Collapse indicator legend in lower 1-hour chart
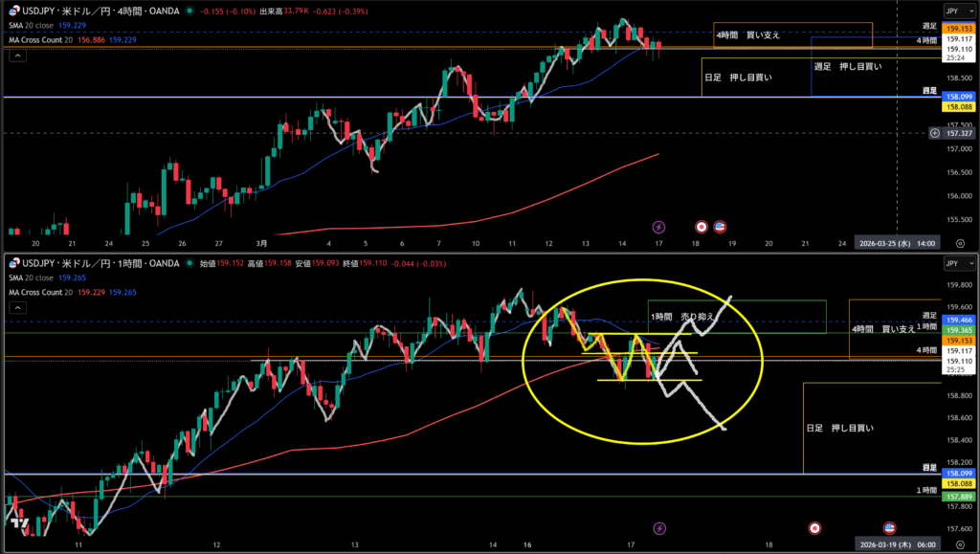This screenshot has height=554, width=980. point(17,307)
